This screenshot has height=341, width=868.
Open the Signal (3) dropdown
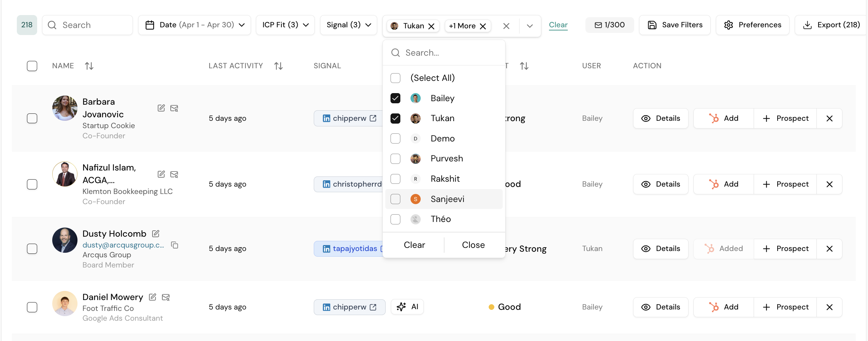tap(348, 25)
